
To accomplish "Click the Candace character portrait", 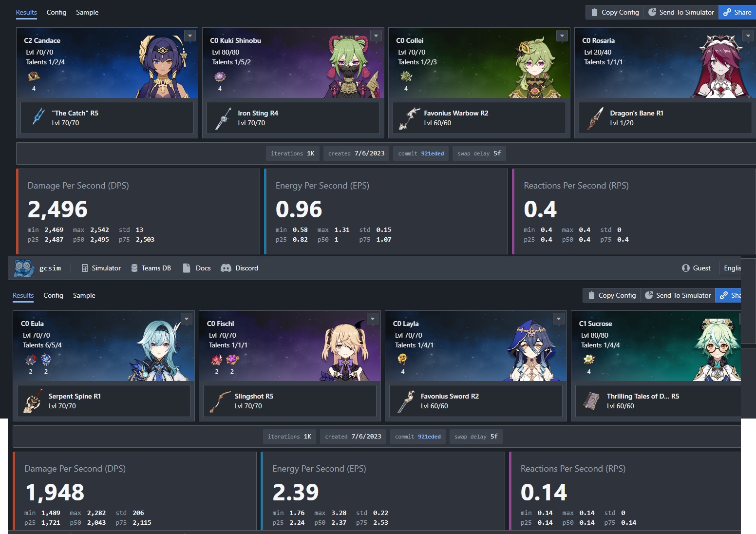I will point(163,66).
